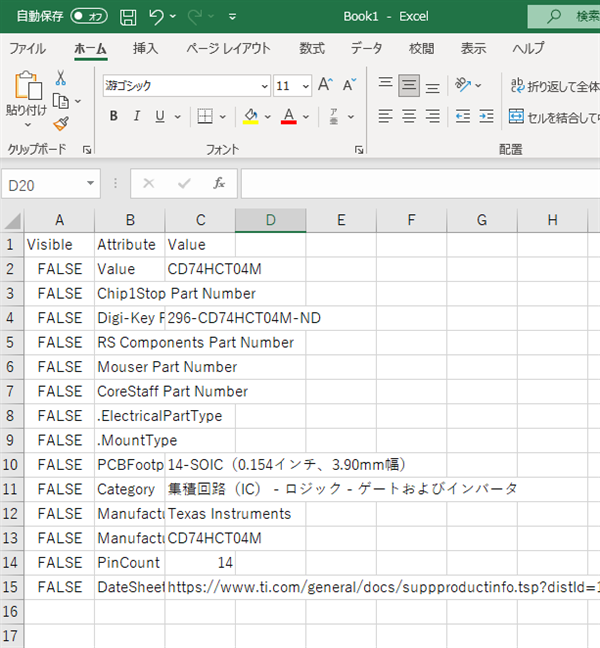This screenshot has height=648, width=600.
Task: Decrease font size with small A icon
Action: pyautogui.click(x=349, y=85)
